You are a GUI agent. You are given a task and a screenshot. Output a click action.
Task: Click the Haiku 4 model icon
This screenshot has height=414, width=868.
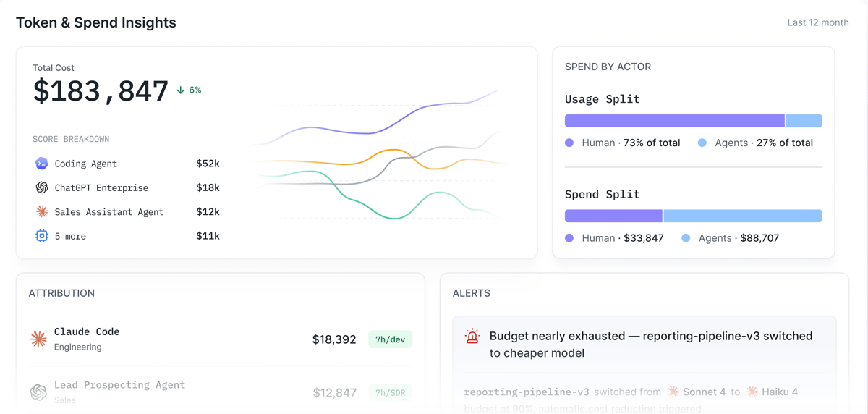tap(752, 392)
